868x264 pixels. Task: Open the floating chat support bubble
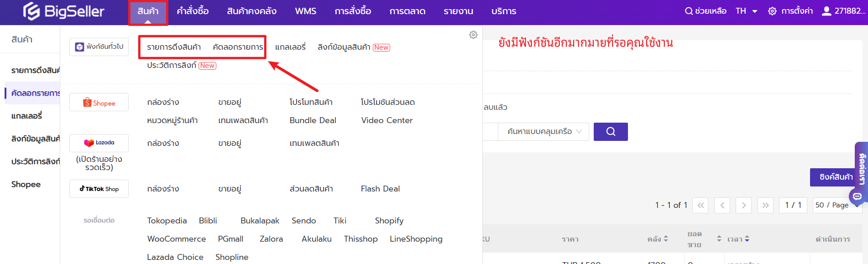[x=857, y=197]
